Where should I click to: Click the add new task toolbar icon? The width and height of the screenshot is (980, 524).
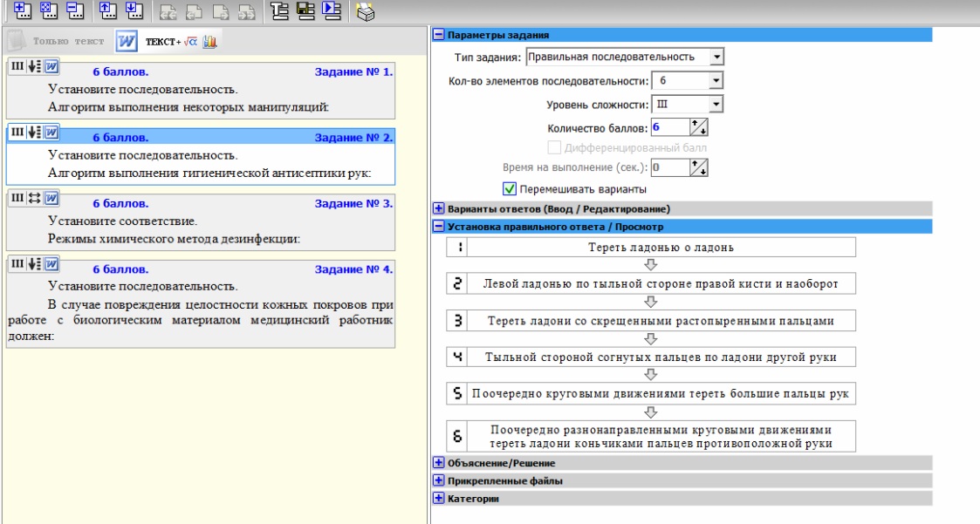23,10
